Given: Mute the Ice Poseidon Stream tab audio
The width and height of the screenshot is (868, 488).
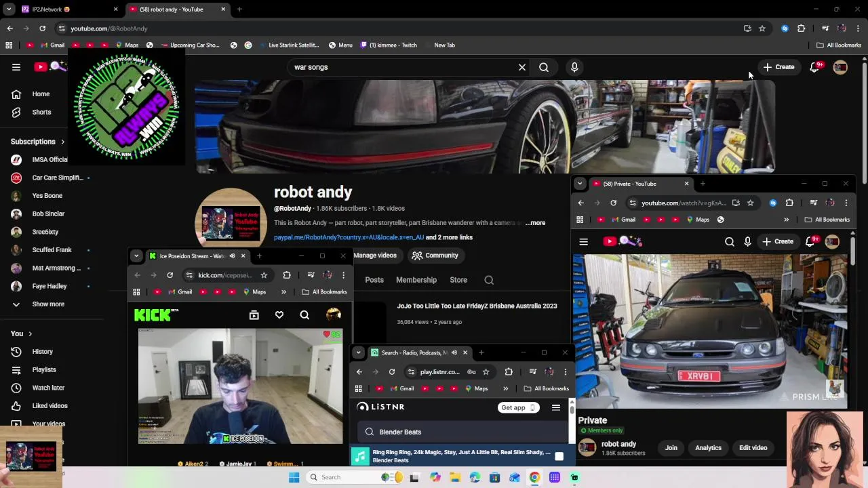Looking at the screenshot, I should 232,256.
